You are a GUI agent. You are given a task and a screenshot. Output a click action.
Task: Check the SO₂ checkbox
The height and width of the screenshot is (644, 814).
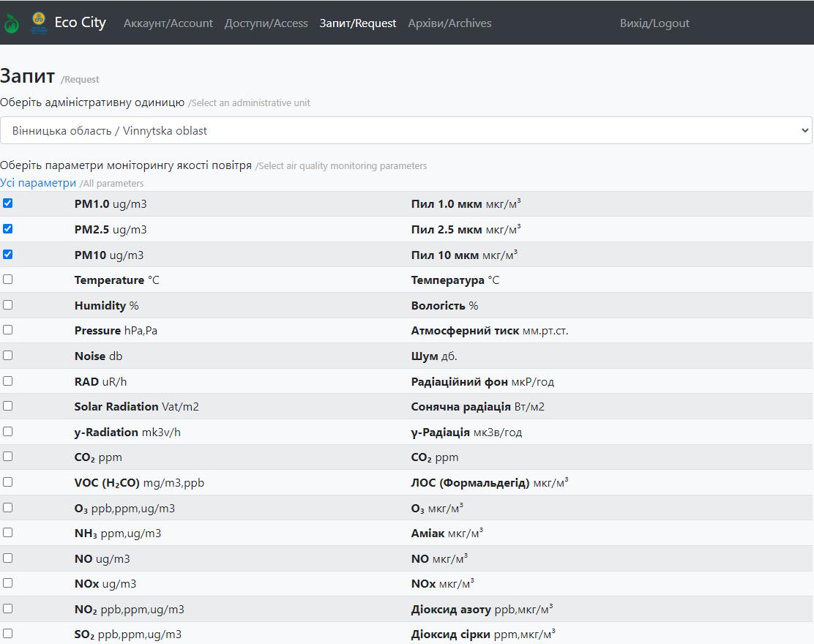8,633
